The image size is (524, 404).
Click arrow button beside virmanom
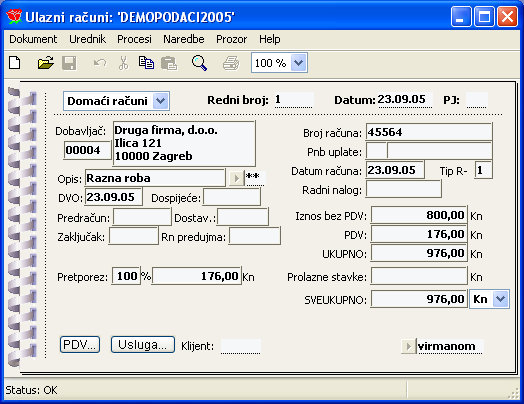(408, 346)
